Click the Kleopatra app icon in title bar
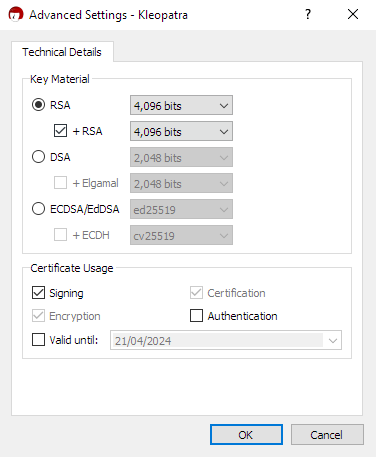This screenshot has height=457, width=376. pos(16,14)
